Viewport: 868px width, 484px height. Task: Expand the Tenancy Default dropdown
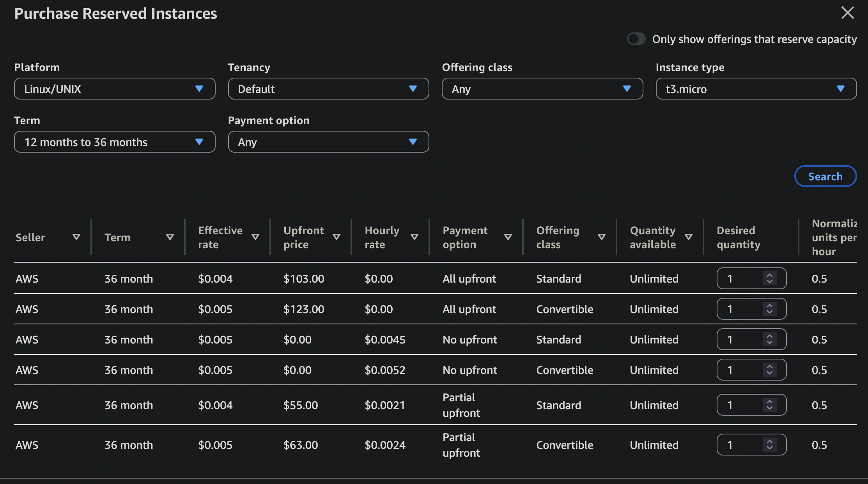[x=328, y=89]
